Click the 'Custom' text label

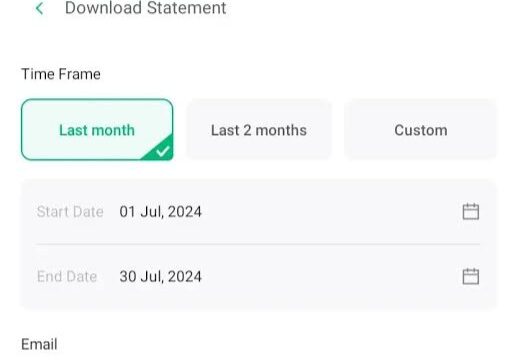tap(421, 130)
